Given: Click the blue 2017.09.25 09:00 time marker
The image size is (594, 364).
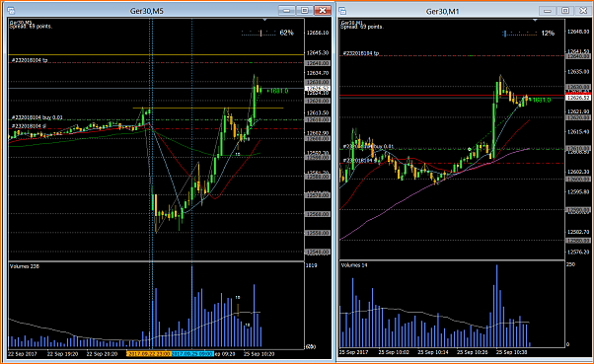Looking at the screenshot, I should 192,354.
